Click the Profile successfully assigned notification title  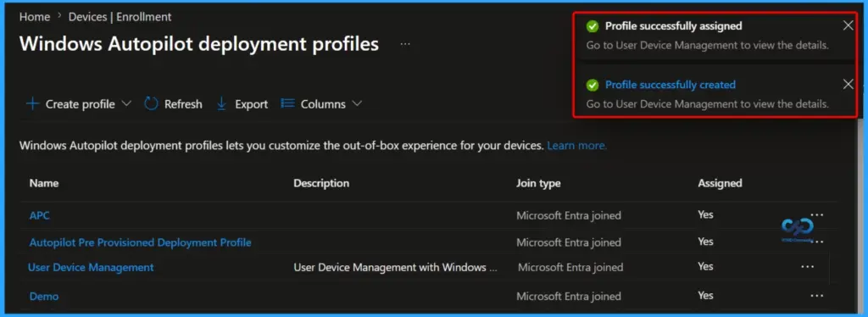tap(674, 26)
